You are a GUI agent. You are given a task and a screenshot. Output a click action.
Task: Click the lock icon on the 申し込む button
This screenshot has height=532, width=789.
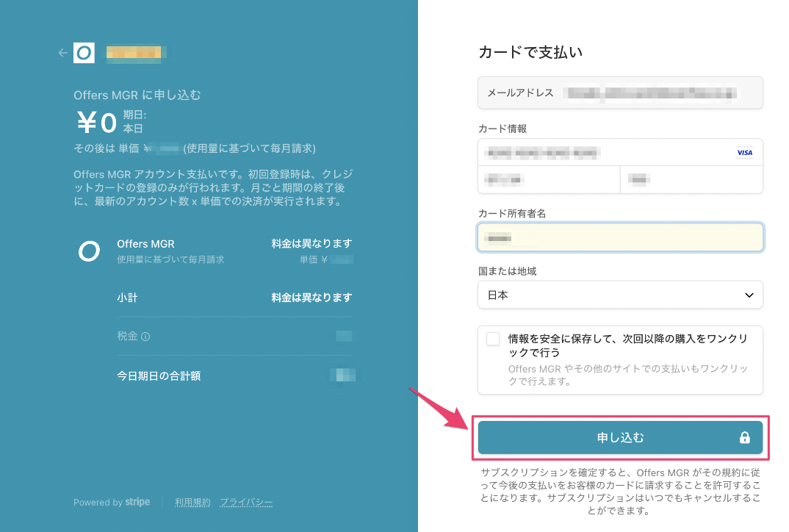(x=745, y=437)
